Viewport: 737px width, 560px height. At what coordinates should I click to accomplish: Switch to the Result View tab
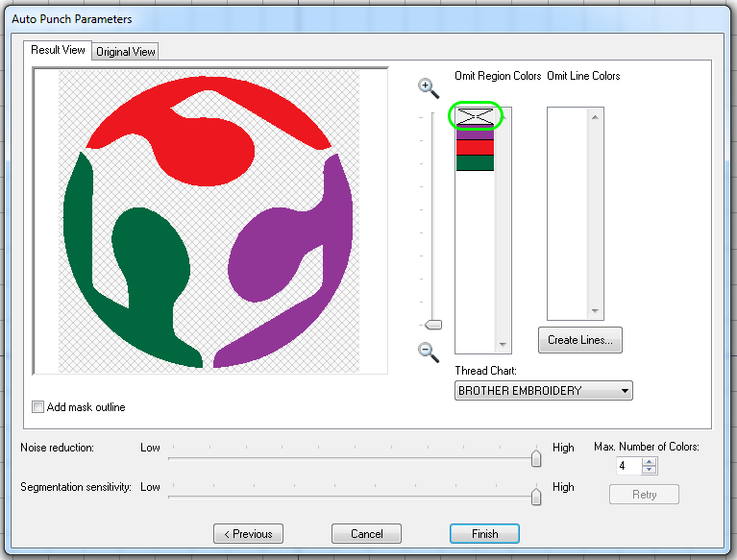tap(58, 50)
